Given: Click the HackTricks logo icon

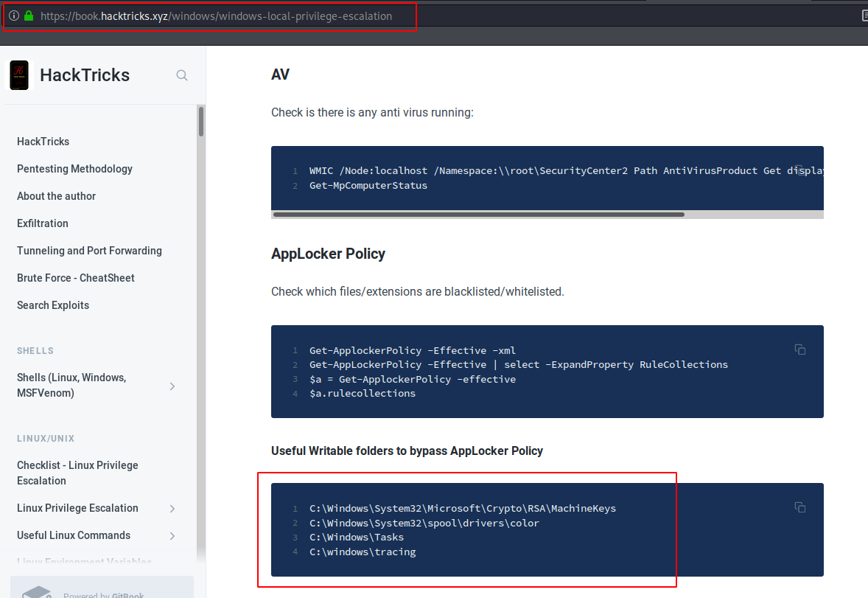Looking at the screenshot, I should click(x=19, y=74).
